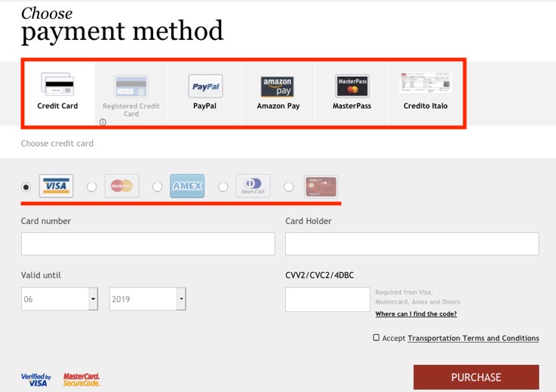Choose the Registered Credit Card tab
This screenshot has height=392, width=556.
coord(131,93)
